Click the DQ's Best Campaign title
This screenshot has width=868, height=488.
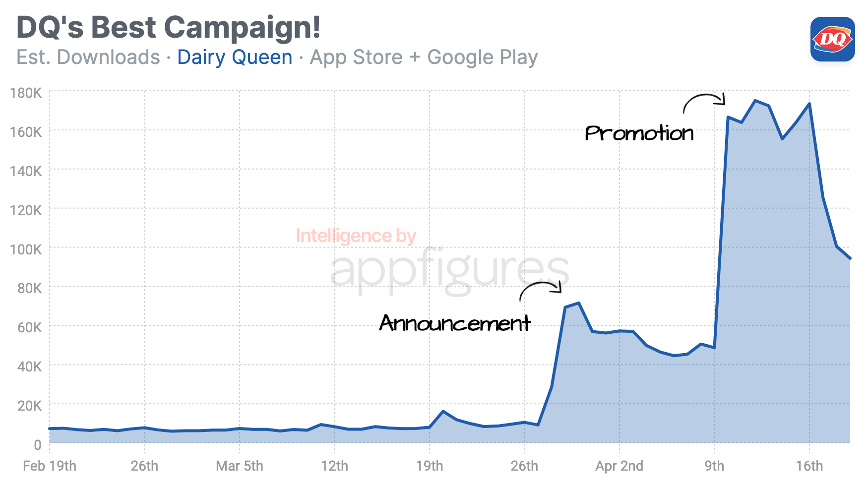[169, 27]
